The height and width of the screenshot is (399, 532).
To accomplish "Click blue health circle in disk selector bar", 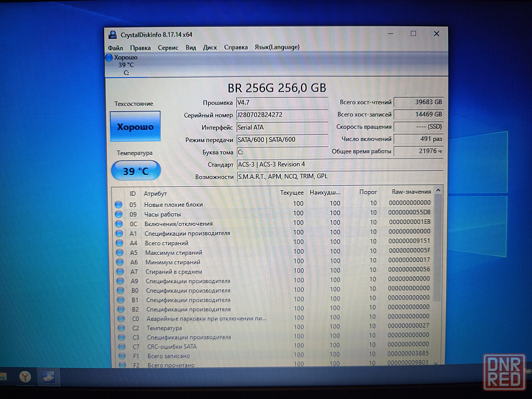I will pyautogui.click(x=110, y=57).
